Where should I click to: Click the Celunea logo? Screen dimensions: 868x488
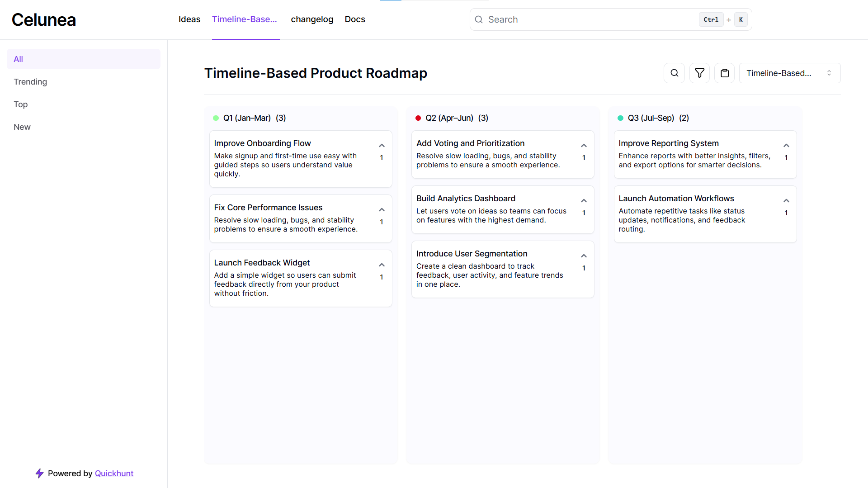pyautogui.click(x=43, y=19)
